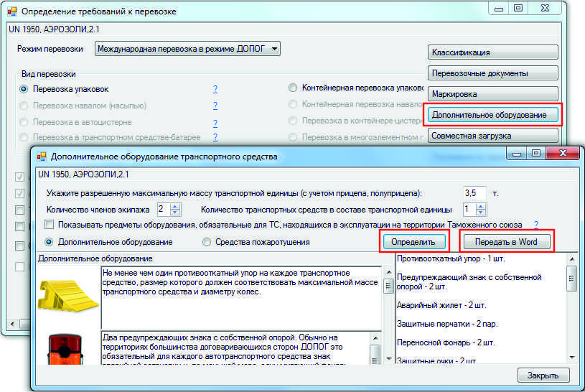Enable checkbox for Таможенного союза equipment
The height and width of the screenshot is (392, 585).
(x=49, y=225)
